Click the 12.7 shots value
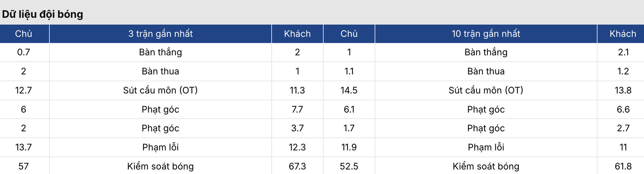Screen dimensions: 644x174 point(24,90)
